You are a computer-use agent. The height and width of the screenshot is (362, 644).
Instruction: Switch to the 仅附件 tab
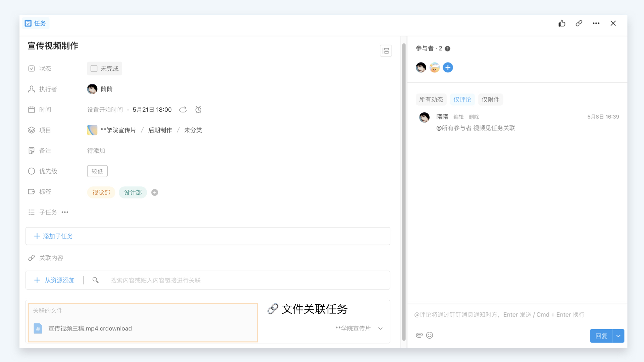[490, 100]
